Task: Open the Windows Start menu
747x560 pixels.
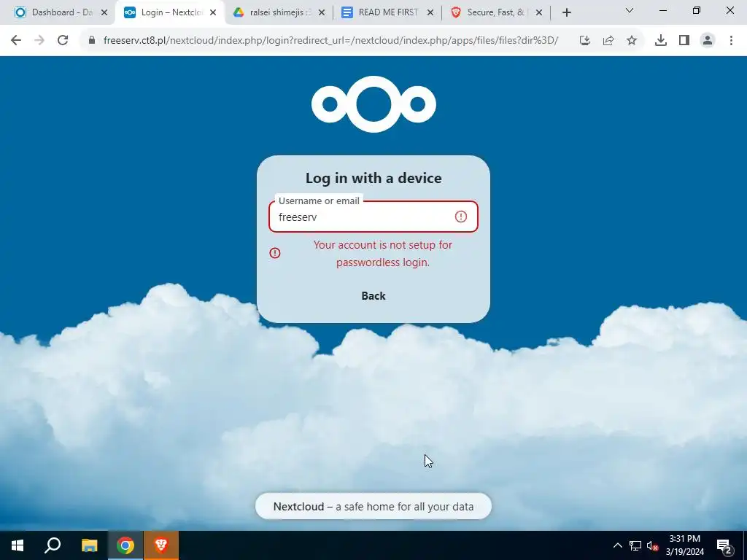Action: pos(18,545)
